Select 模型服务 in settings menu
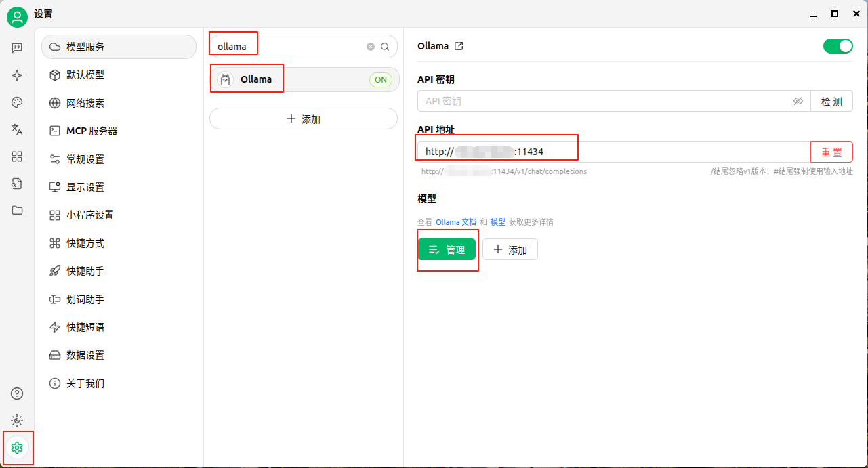Screen dimensions: 868x468 coord(119,47)
